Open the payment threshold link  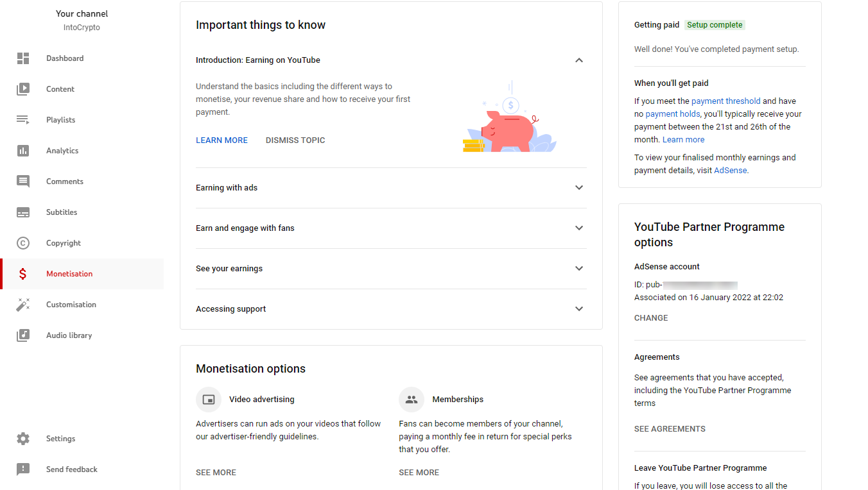pos(725,101)
